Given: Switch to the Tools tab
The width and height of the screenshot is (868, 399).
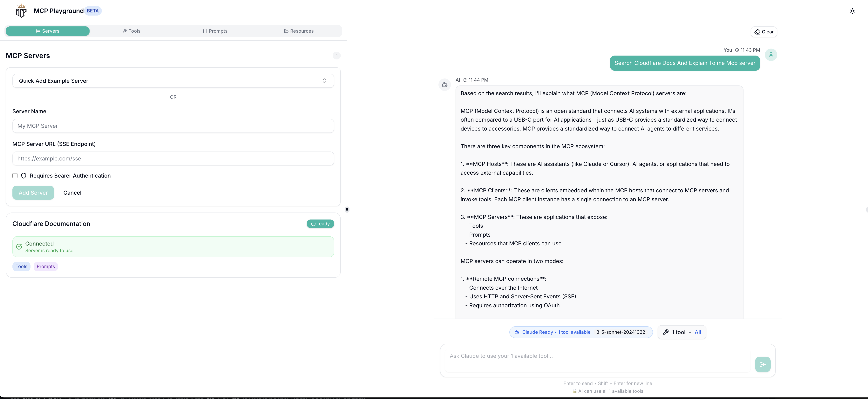Looking at the screenshot, I should click(131, 31).
